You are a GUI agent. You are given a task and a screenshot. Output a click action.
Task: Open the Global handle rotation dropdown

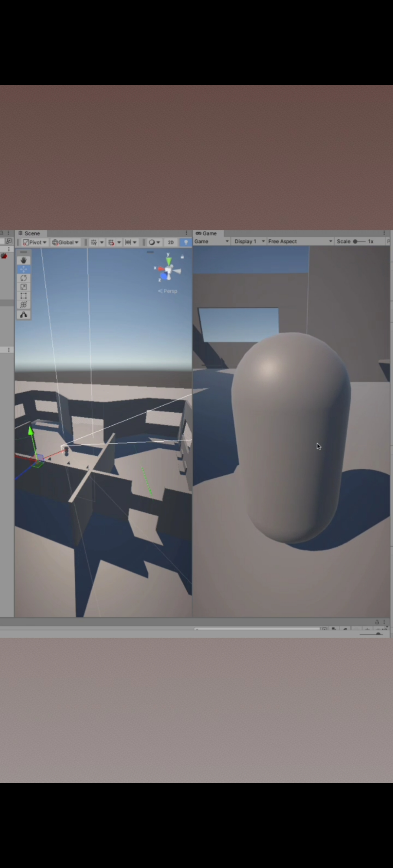point(65,242)
